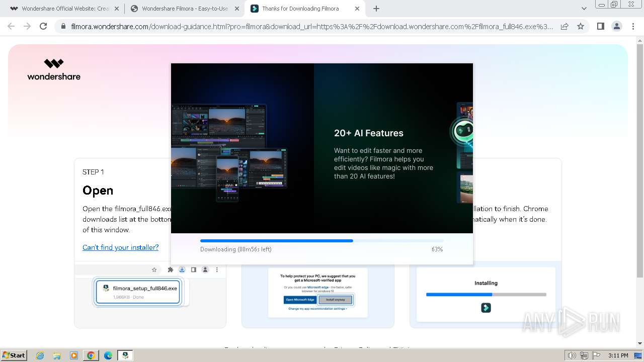Click the volume speaker tray icon
Image resolution: width=644 pixels, height=362 pixels.
coord(572,355)
